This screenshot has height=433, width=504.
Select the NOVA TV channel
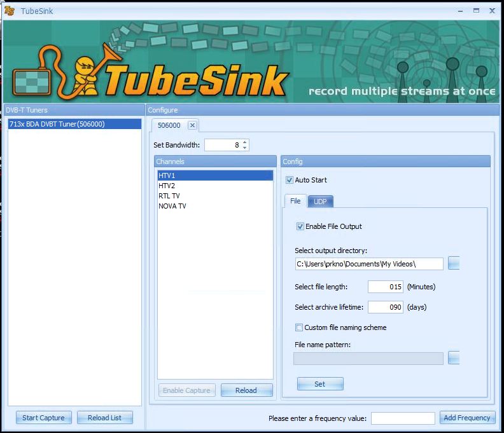(x=215, y=206)
